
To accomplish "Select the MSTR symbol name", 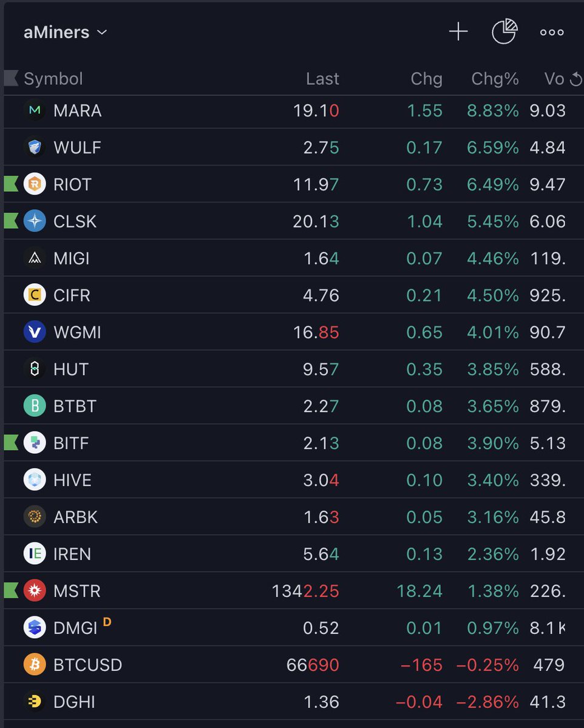I will 77,591.
